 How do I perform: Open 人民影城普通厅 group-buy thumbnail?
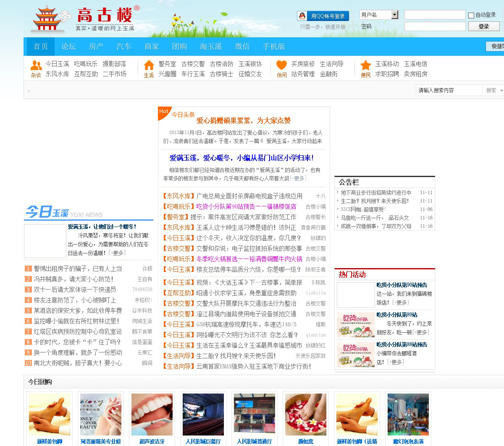coord(255,414)
